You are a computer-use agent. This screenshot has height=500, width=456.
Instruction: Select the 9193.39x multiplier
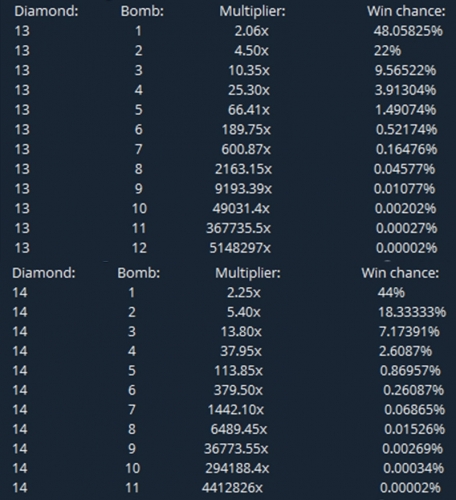[243, 189]
